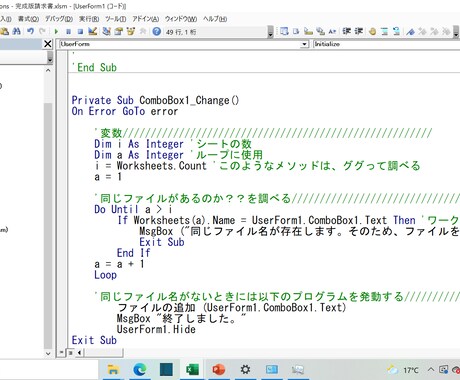The width and height of the screenshot is (460, 380).
Task: Switch to Full Module View button
Action: point(70,352)
